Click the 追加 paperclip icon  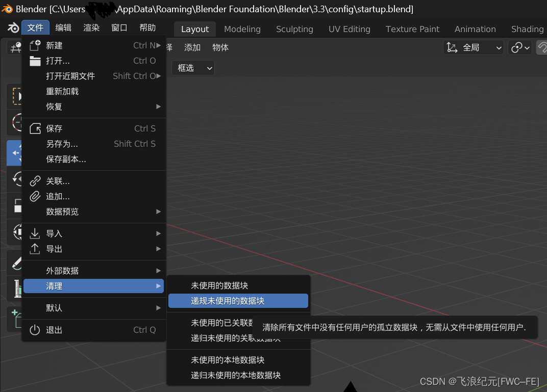(35, 197)
